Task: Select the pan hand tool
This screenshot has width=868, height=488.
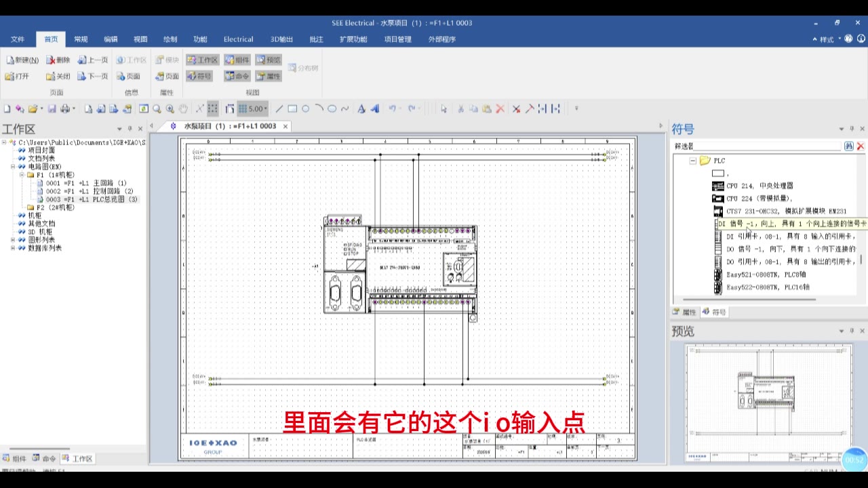Action: (x=183, y=108)
